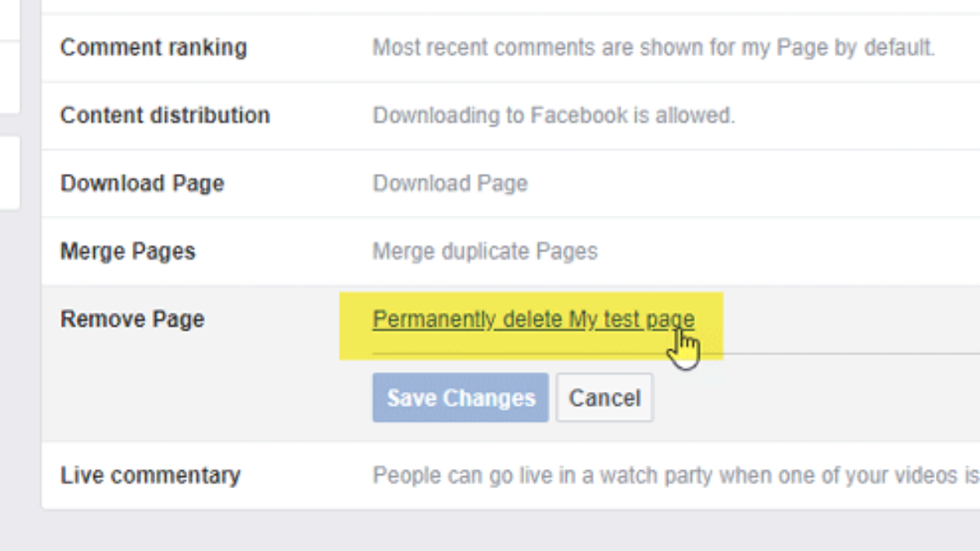Screen dimensions: 980x551
Task: Click the white sidebar panel fragment beside Download Page
Action: coord(9,171)
